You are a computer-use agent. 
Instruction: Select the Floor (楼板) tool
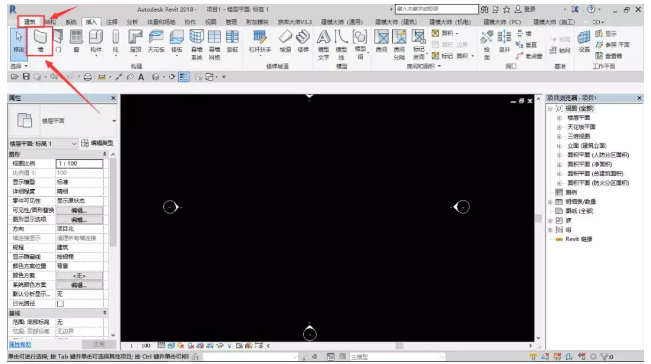(x=176, y=41)
